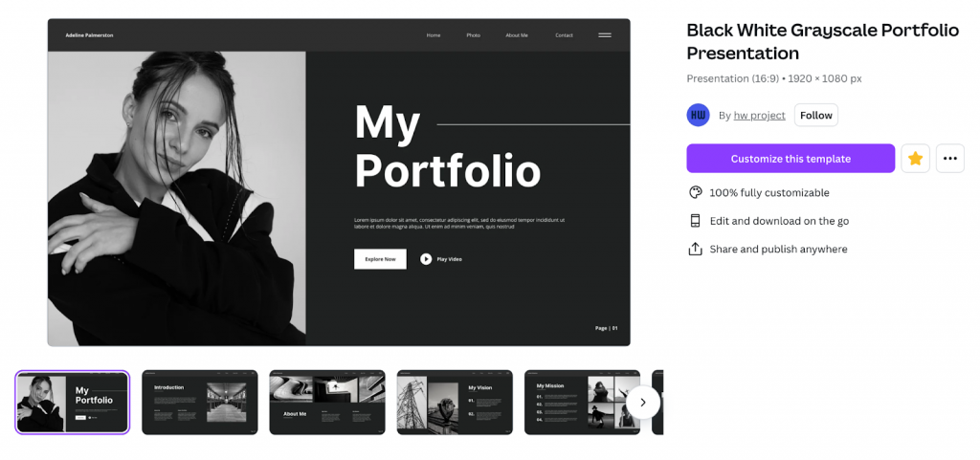
Task: Click the template title Black White Grayscale Portfolio
Action: [x=822, y=41]
